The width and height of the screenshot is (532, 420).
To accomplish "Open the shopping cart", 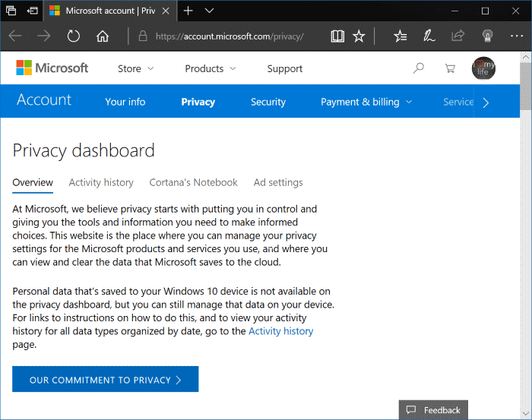I will point(450,69).
